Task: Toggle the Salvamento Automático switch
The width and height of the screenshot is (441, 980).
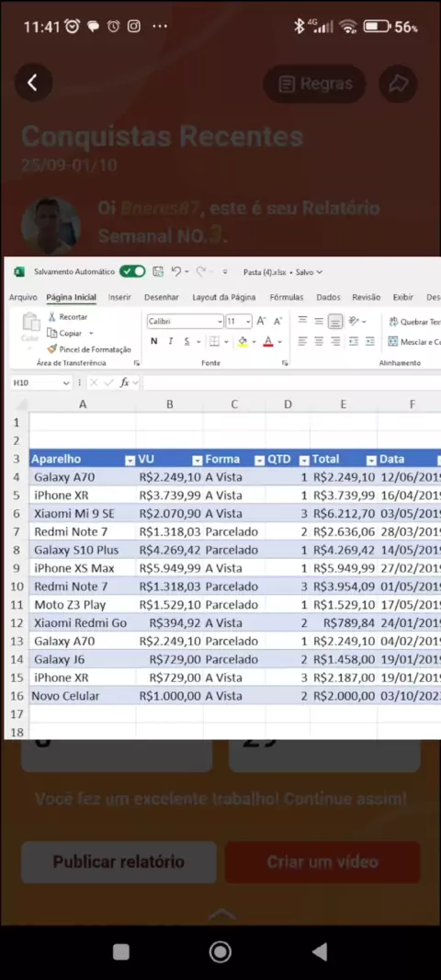Action: (132, 272)
